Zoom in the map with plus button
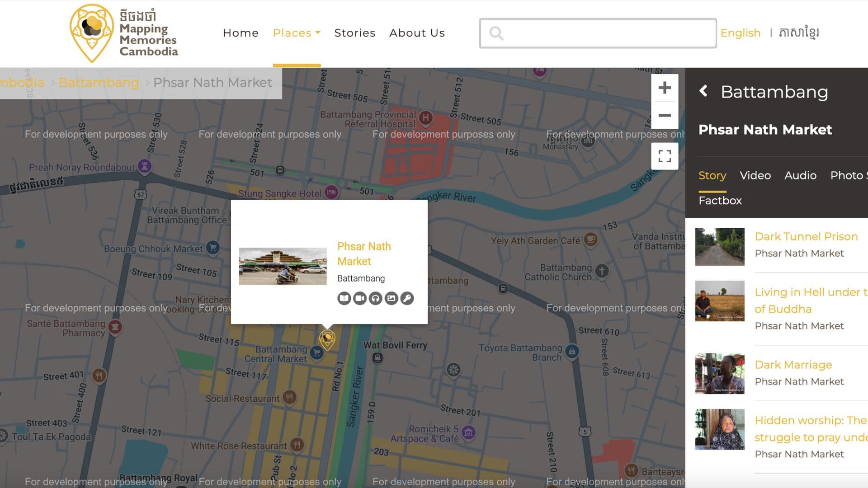Screen dimensions: 868x488 point(664,88)
